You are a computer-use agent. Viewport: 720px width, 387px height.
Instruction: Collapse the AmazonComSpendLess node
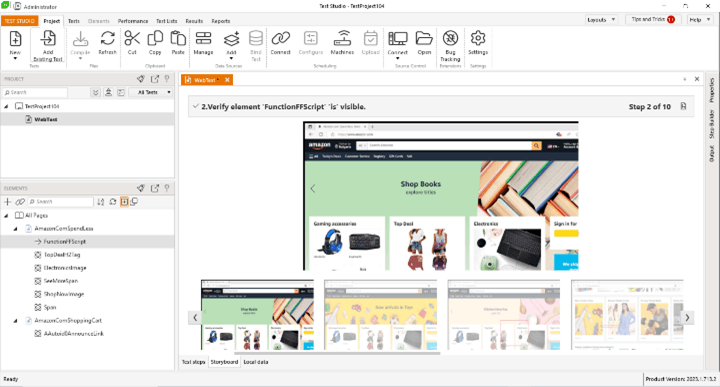pos(16,229)
